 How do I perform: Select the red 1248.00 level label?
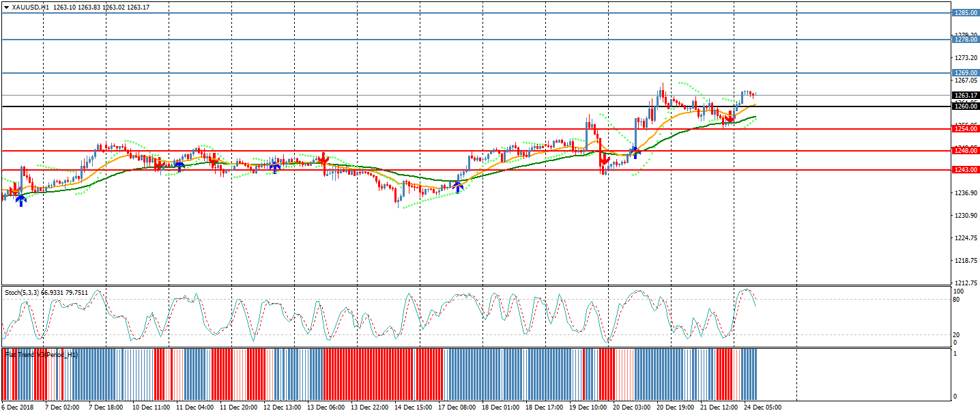pos(965,151)
